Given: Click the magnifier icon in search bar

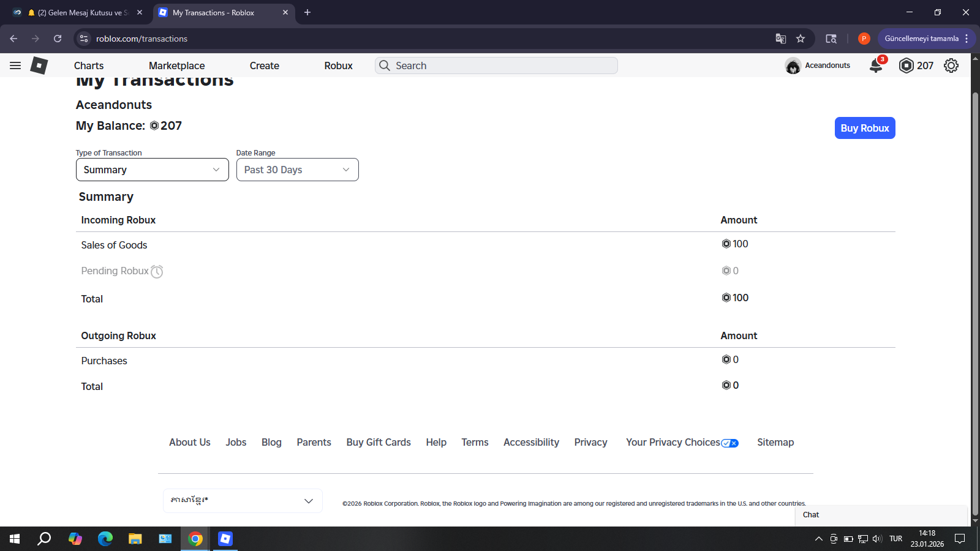Looking at the screenshot, I should click(x=385, y=66).
